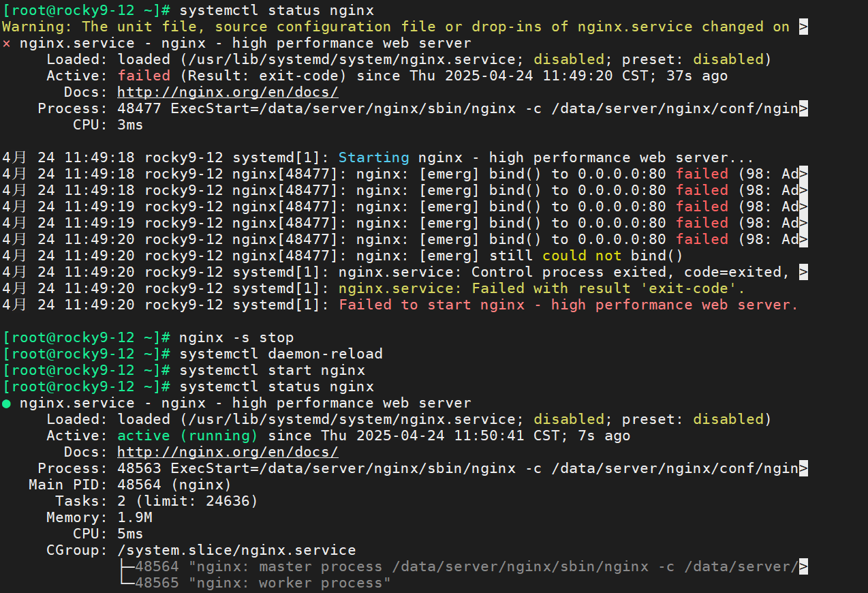Image resolution: width=868 pixels, height=593 pixels.
Task: Click 'Main PID: 48564 (nginx)' line
Action: pyautogui.click(x=129, y=485)
